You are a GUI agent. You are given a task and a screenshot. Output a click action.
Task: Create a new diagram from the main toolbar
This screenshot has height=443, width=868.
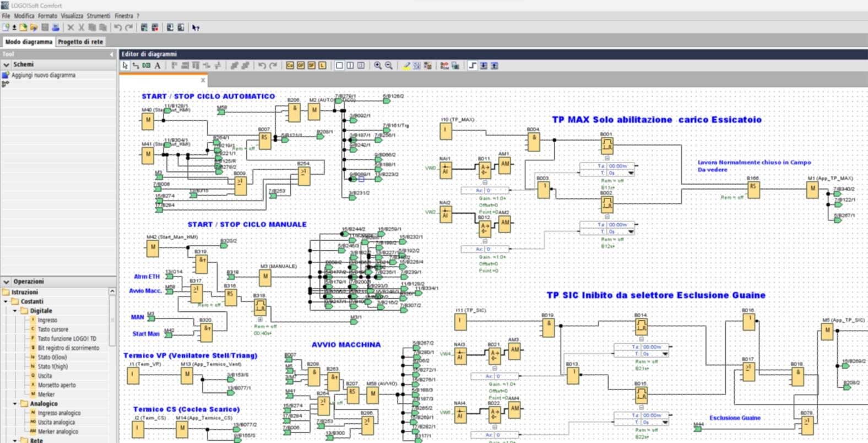tap(6, 28)
